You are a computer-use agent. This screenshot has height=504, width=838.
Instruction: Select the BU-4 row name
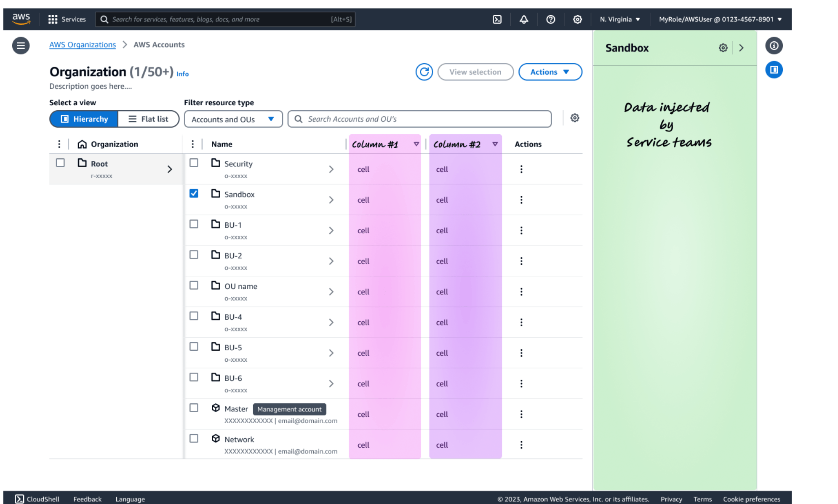[233, 317]
